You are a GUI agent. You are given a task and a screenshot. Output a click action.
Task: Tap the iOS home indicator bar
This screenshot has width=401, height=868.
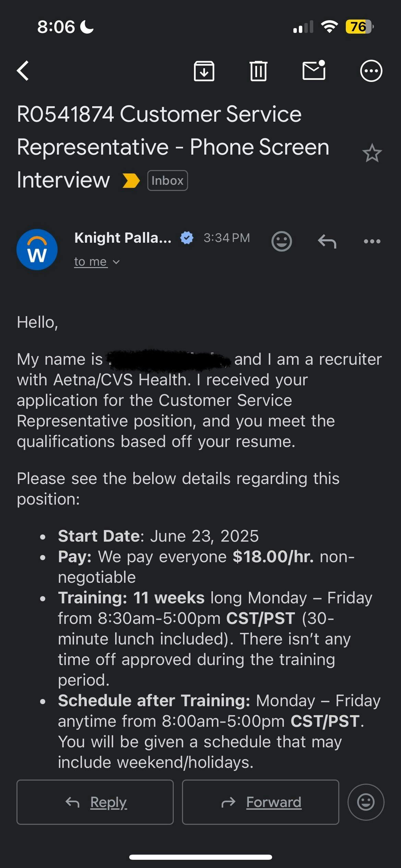200,857
